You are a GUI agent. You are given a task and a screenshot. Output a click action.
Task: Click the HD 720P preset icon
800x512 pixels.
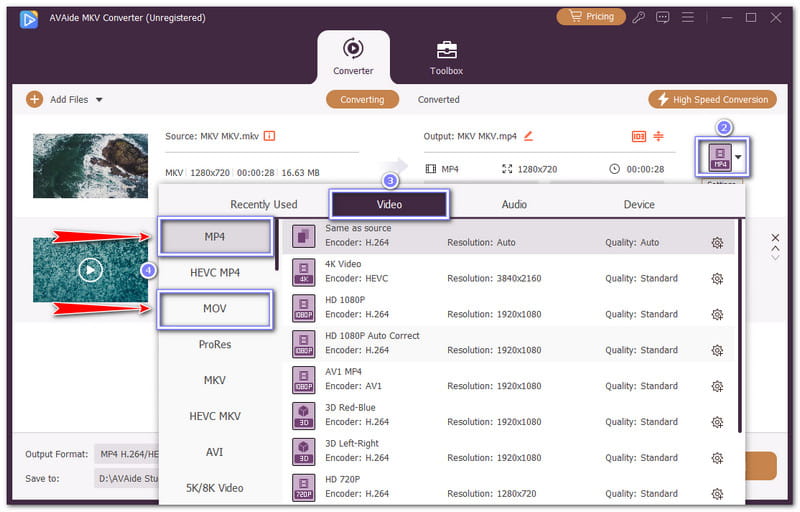(304, 488)
